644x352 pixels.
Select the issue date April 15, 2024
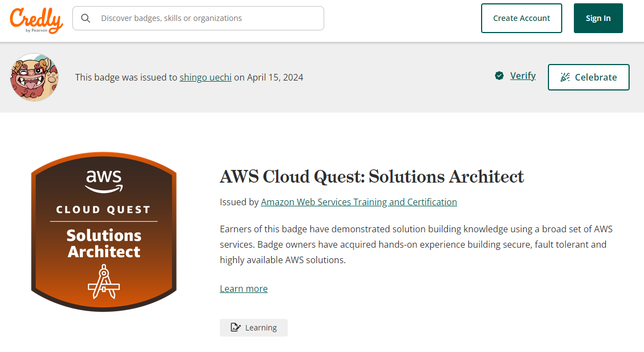(x=275, y=77)
